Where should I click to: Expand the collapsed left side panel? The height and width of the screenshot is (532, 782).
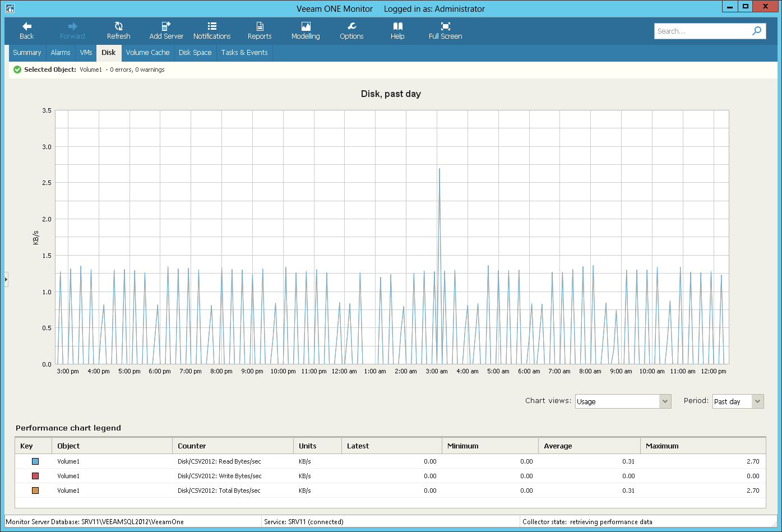[6, 279]
